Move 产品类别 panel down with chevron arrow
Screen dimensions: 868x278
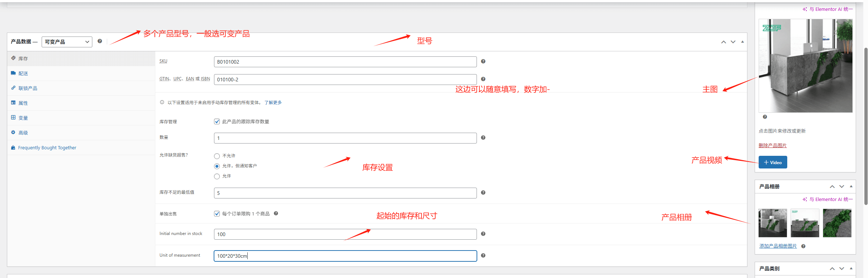point(842,269)
